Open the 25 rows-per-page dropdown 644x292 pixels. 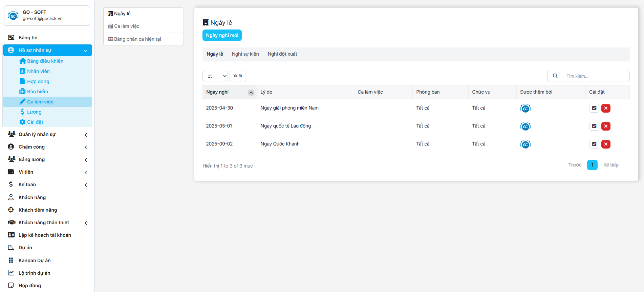215,76
